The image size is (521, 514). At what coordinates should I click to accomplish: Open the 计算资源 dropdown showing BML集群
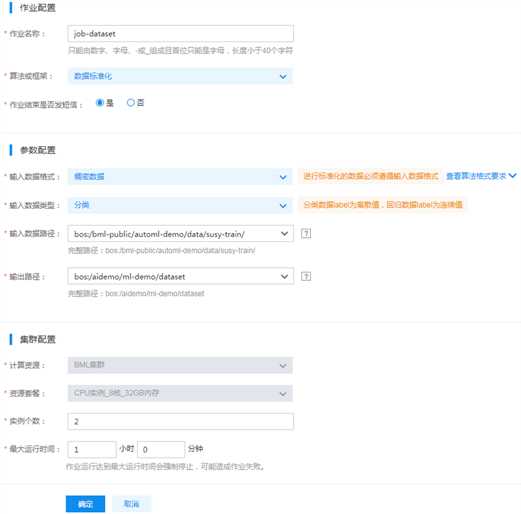[180, 365]
